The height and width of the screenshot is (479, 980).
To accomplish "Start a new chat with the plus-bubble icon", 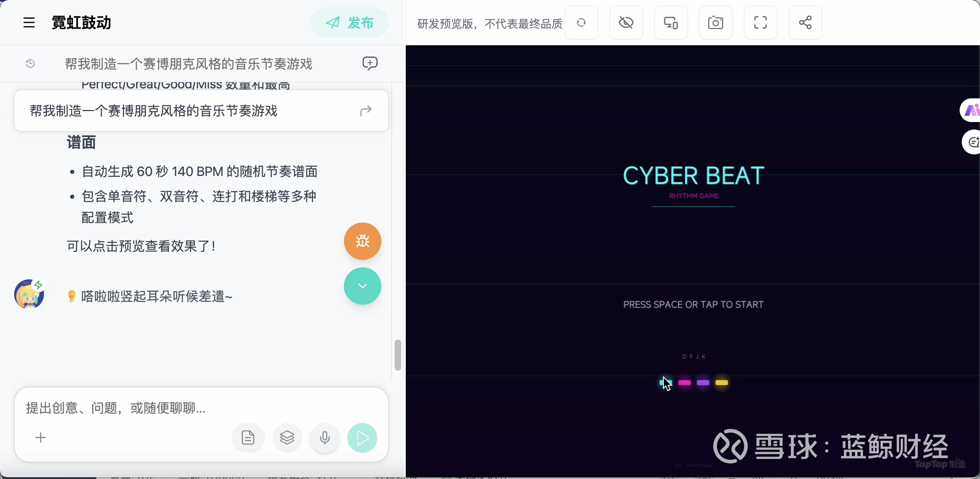I will (370, 64).
